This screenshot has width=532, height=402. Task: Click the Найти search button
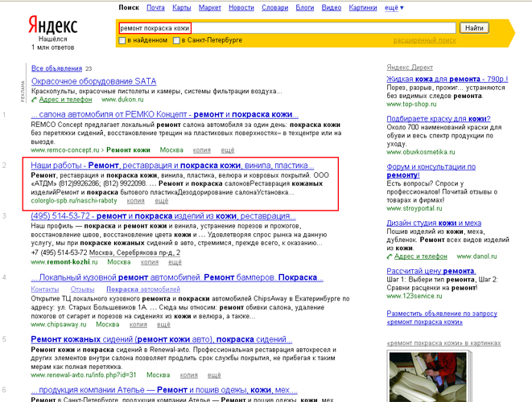474,28
